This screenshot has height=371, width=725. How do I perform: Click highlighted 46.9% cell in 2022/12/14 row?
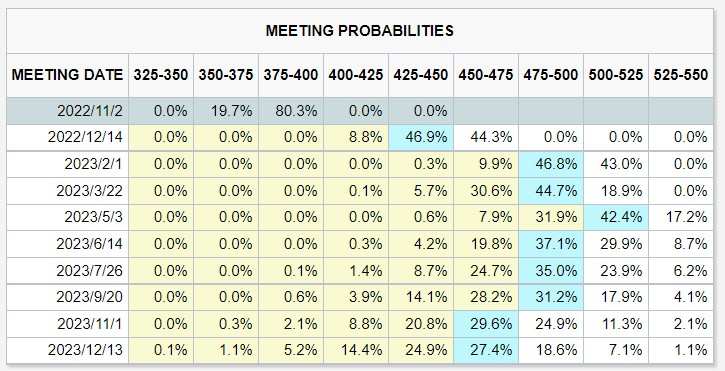point(421,137)
